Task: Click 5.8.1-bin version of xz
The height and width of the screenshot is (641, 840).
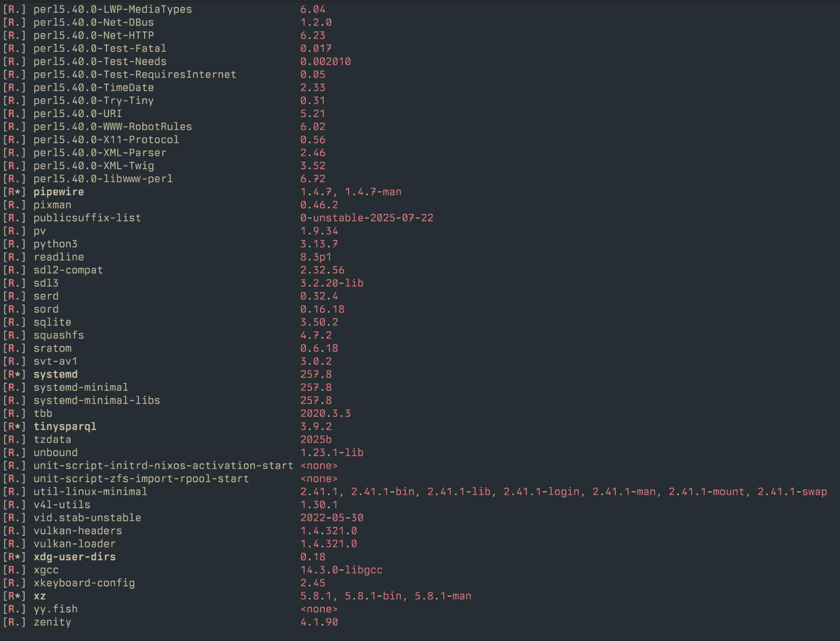Action: pyautogui.click(x=373, y=596)
